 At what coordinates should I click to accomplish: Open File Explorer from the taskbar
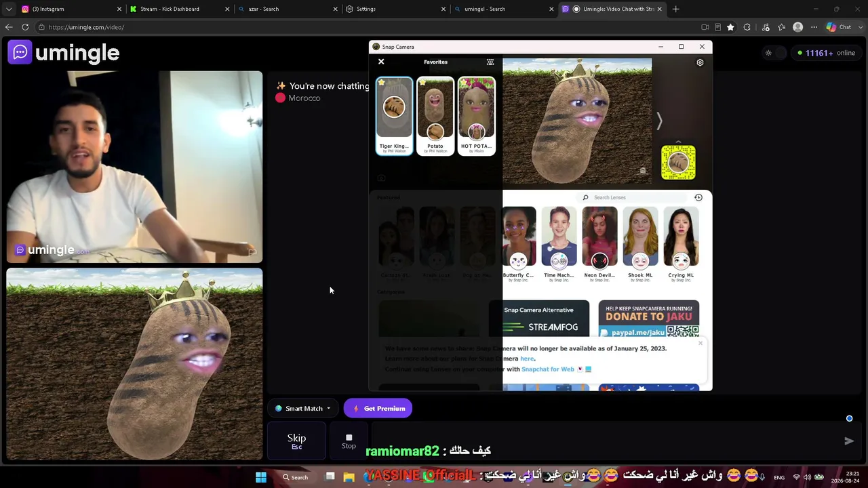pyautogui.click(x=349, y=477)
